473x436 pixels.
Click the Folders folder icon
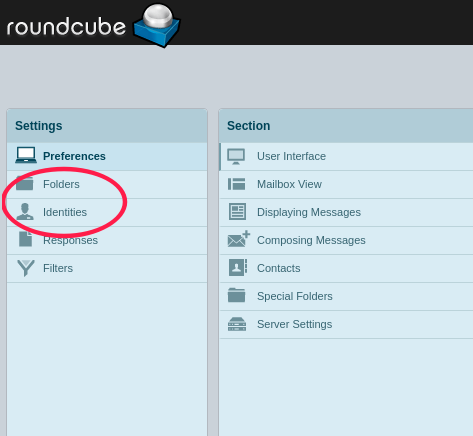25,183
